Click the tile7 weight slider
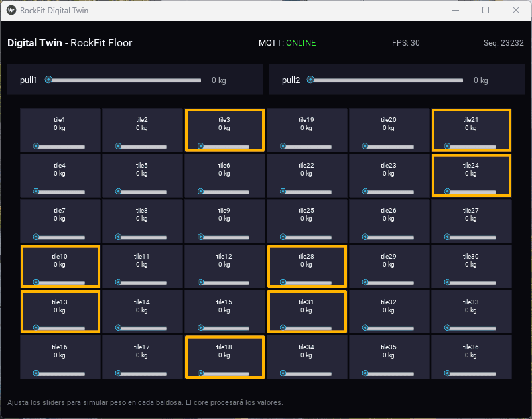The height and width of the screenshot is (419, 532). coord(59,237)
